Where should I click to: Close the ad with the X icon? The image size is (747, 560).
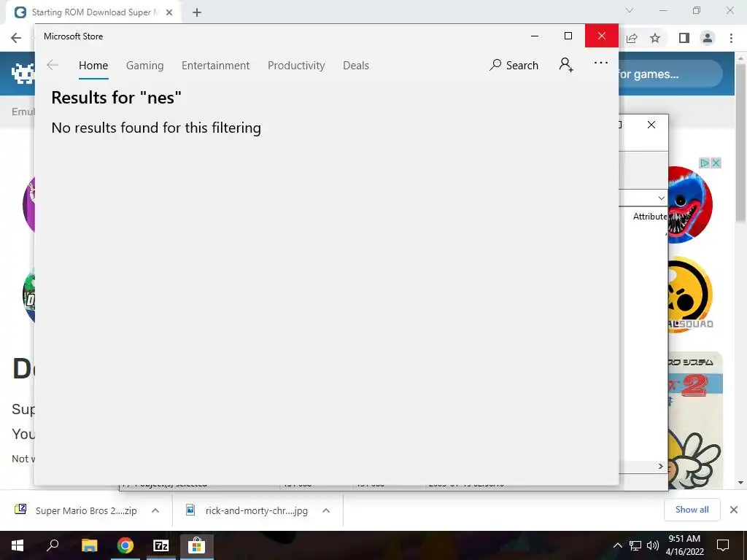716,163
